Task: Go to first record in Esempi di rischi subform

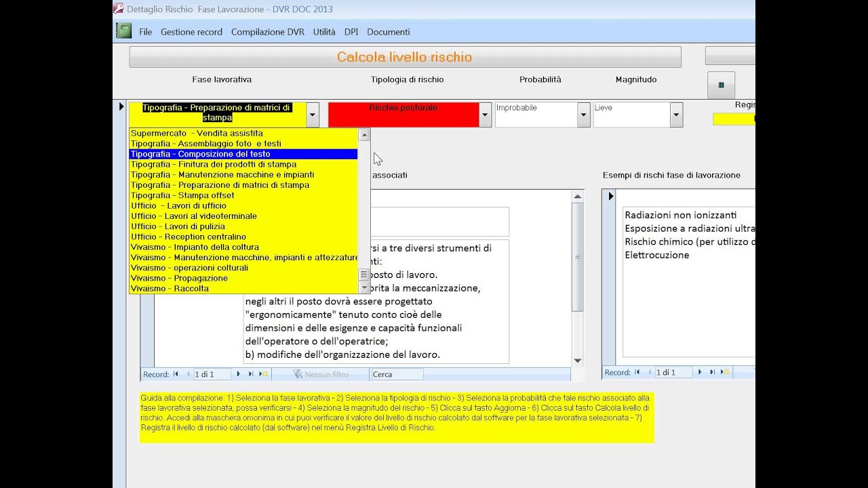Action: 637,372
